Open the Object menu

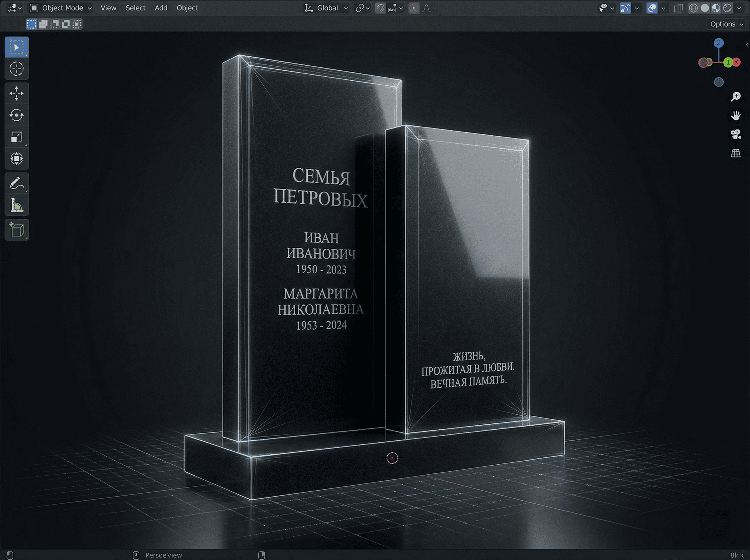point(187,8)
